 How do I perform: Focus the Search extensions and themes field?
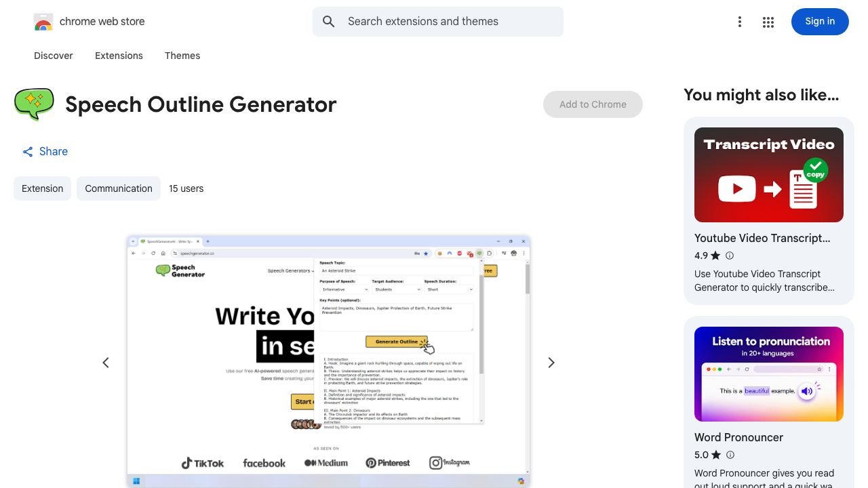pyautogui.click(x=438, y=22)
